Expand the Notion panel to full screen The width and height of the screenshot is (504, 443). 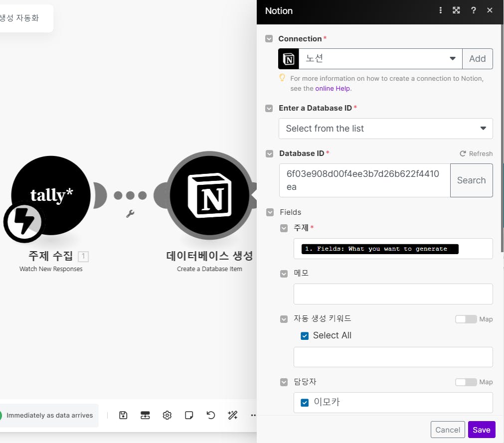point(456,10)
